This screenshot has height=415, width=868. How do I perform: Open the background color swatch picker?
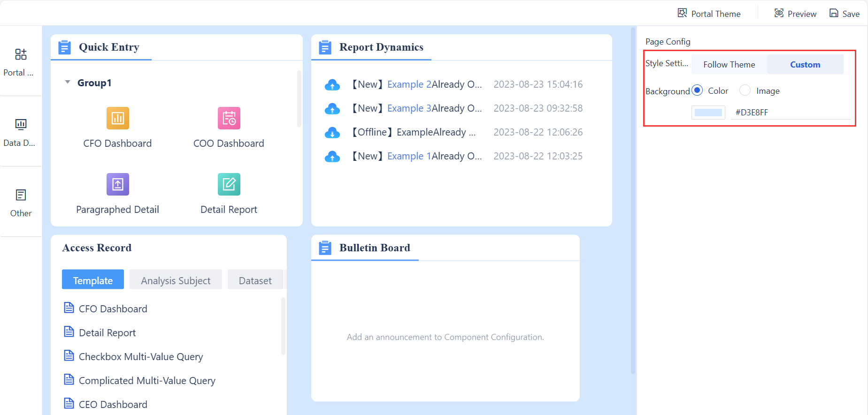708,113
